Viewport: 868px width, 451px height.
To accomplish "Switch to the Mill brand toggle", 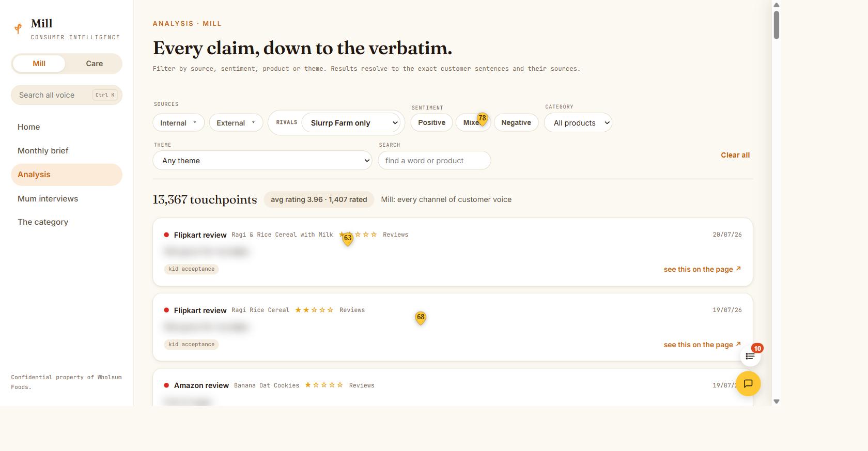I will (x=39, y=64).
